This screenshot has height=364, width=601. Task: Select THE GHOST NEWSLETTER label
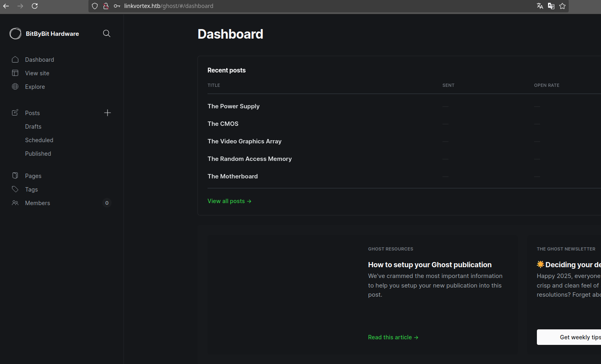coord(566,249)
